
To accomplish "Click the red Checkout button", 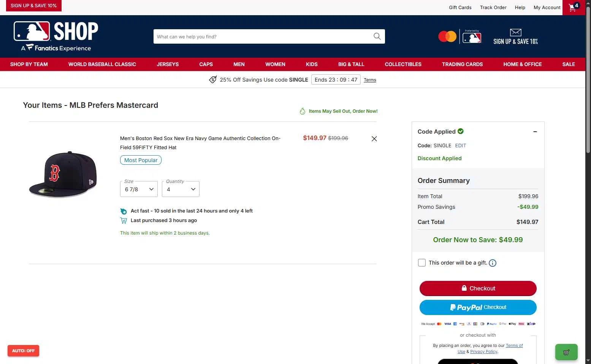I will tap(478, 288).
